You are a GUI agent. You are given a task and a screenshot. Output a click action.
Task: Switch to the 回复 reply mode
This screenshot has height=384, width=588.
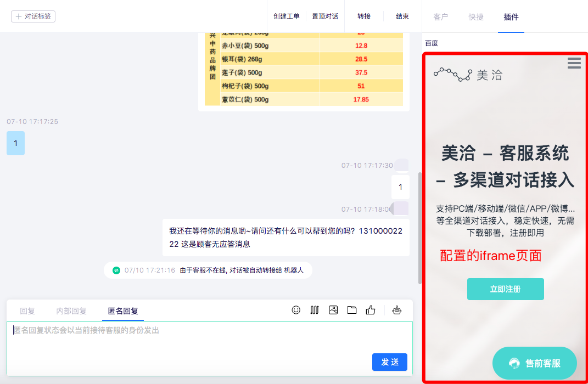pos(27,311)
